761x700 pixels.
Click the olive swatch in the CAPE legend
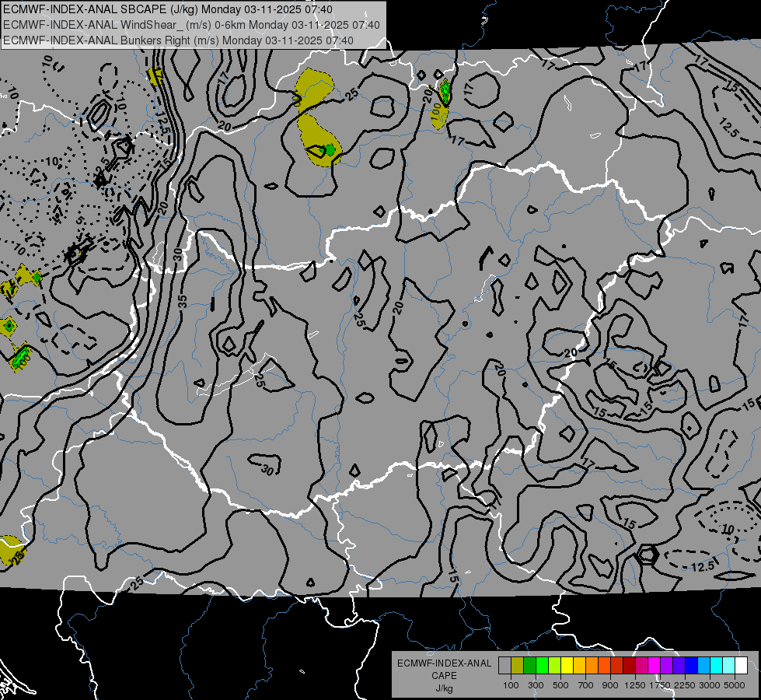click(x=518, y=665)
